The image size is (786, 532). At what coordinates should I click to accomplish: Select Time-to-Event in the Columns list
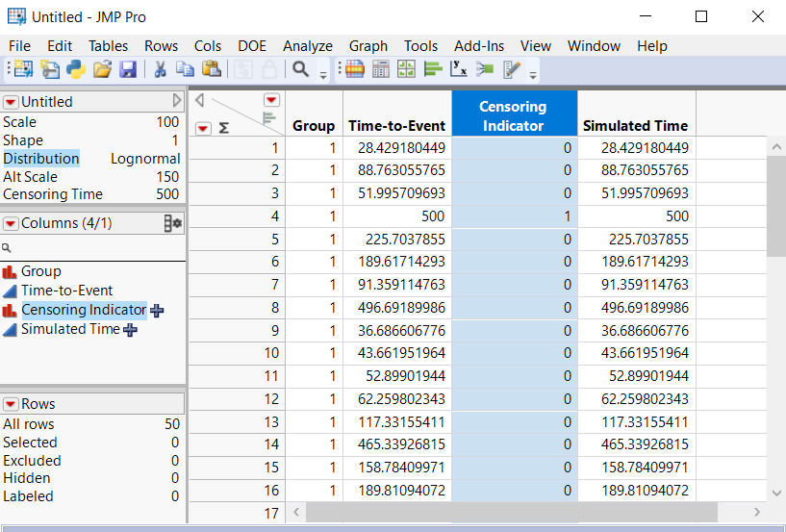tap(66, 291)
